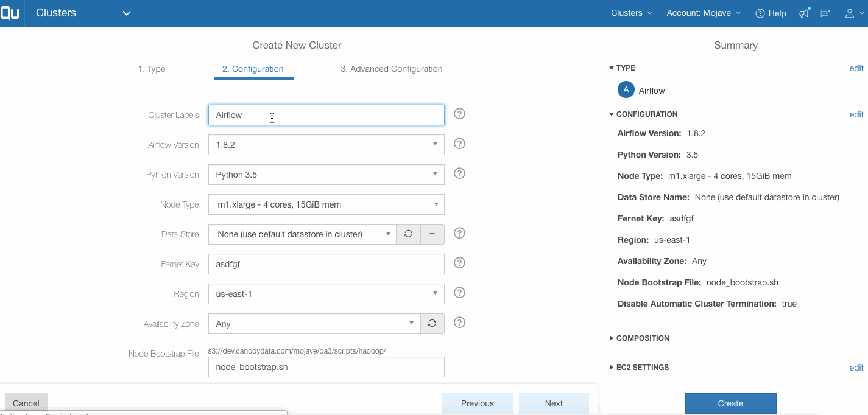
Task: Open the Node Type dropdown
Action: (326, 204)
